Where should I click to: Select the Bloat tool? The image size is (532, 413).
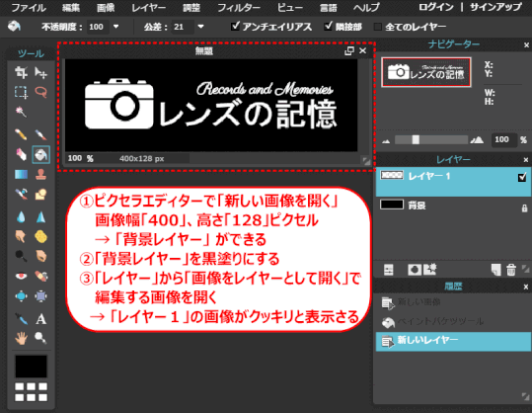(x=21, y=296)
